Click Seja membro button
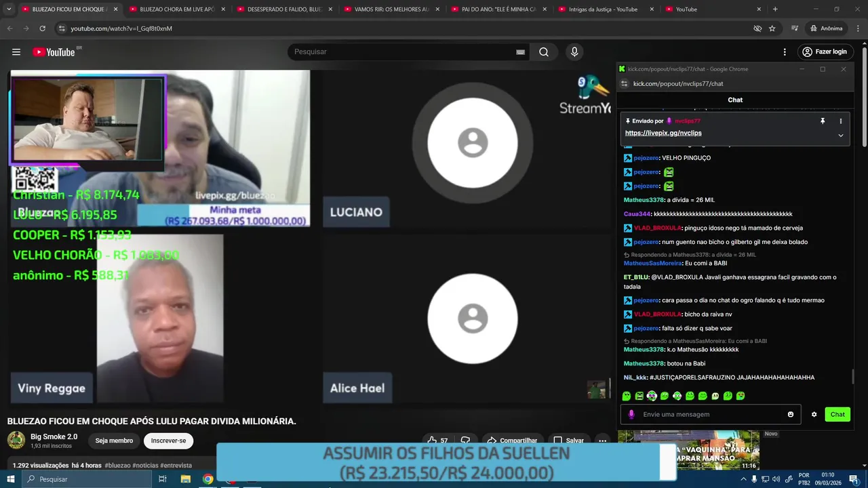This screenshot has height=488, width=868. pos(114,441)
